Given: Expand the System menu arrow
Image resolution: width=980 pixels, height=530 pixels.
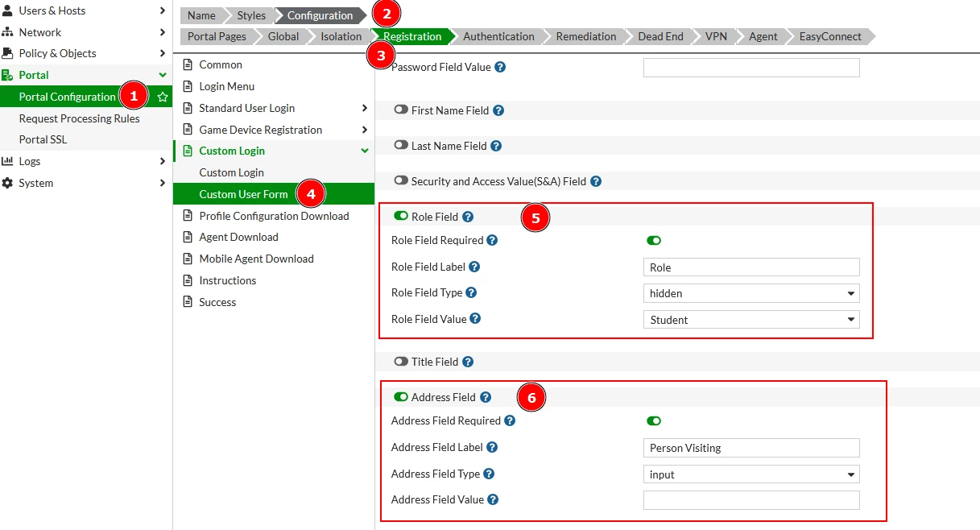Looking at the screenshot, I should click(163, 183).
